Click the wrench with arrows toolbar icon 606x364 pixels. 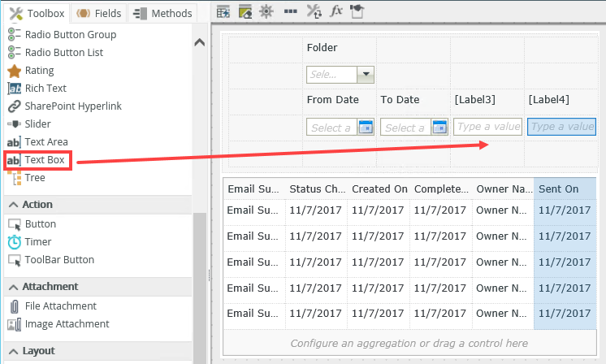[x=314, y=11]
